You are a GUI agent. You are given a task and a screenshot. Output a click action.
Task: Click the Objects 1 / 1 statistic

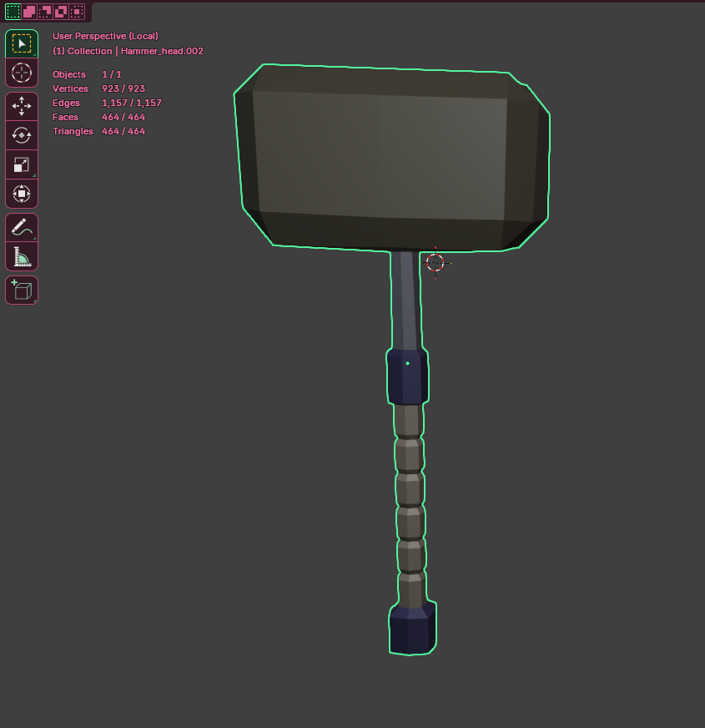coord(88,74)
